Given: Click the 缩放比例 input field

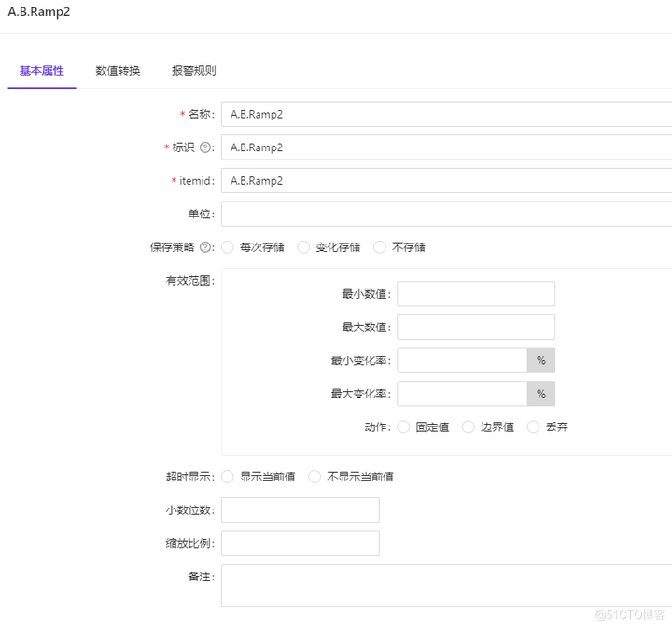Looking at the screenshot, I should (x=301, y=544).
